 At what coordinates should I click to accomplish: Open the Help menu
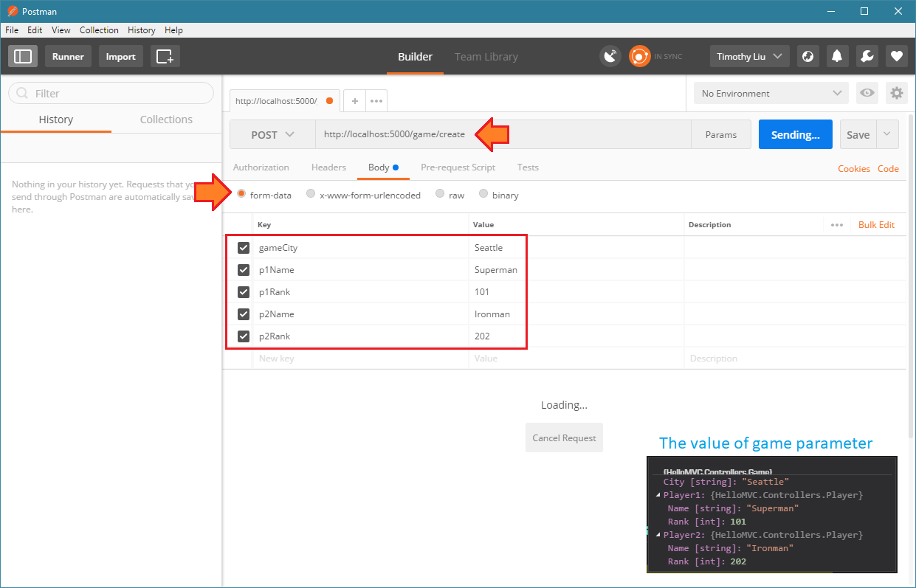[173, 30]
